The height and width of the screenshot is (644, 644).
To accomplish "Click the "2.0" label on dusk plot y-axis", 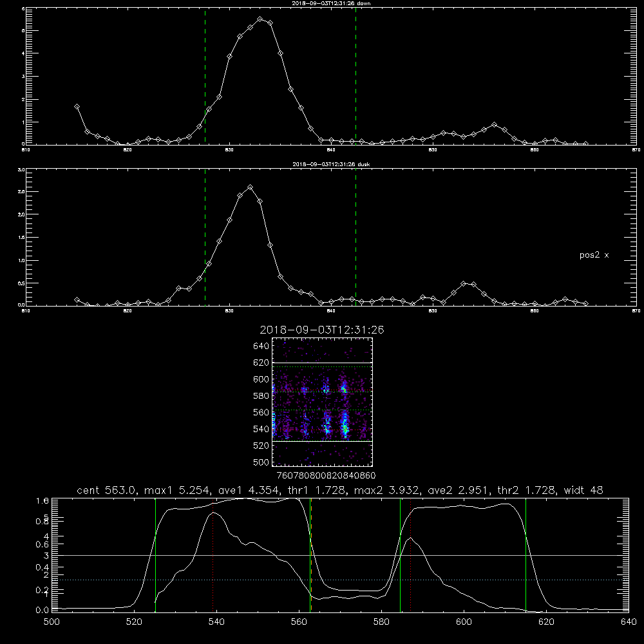I will pos(22,214).
